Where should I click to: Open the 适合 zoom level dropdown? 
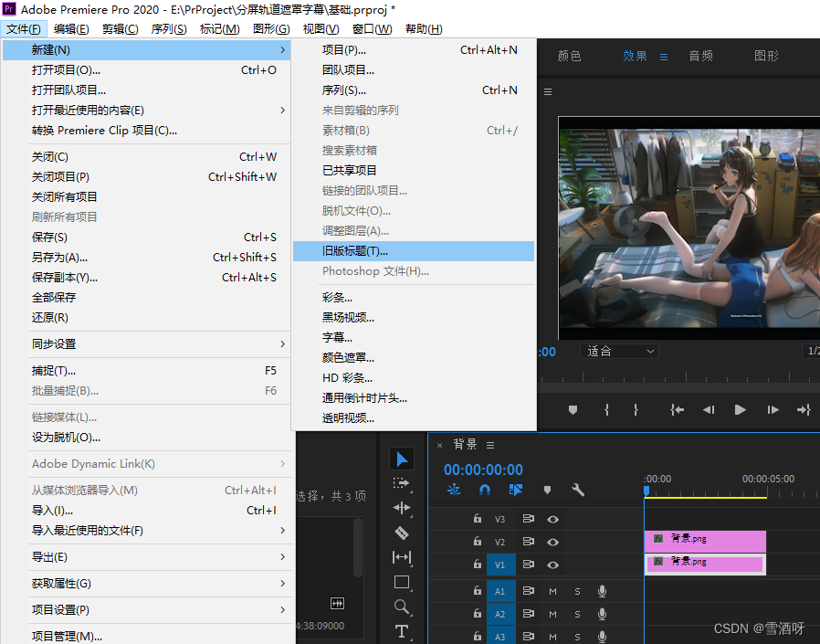click(x=619, y=351)
